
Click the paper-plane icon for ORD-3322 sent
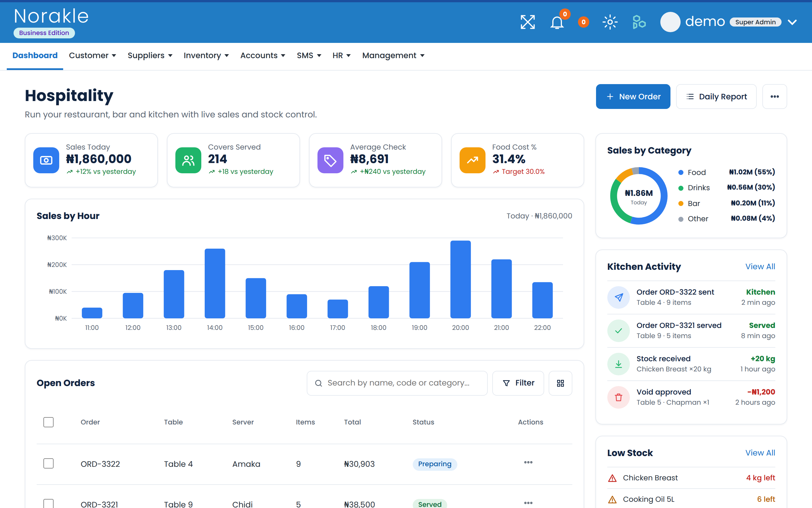tap(618, 297)
